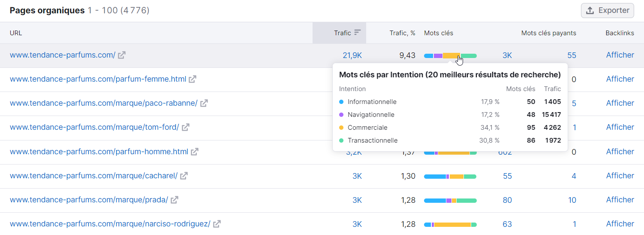Click the intent color bar for homepage row
This screenshot has height=235, width=644.
pyautogui.click(x=450, y=56)
